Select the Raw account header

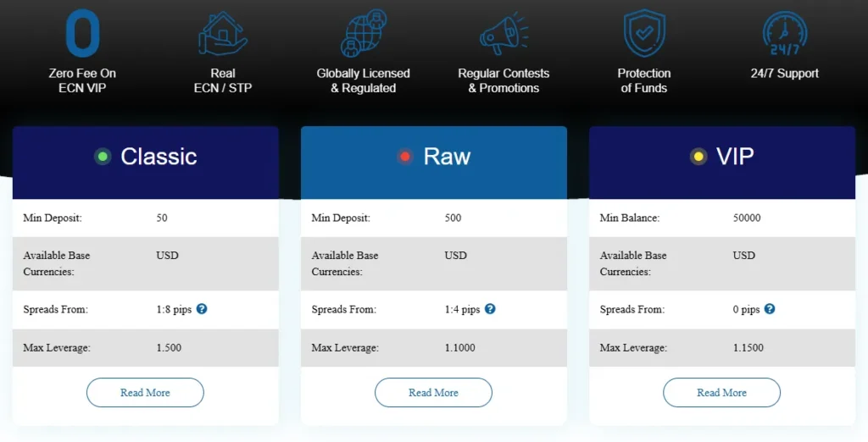447,157
